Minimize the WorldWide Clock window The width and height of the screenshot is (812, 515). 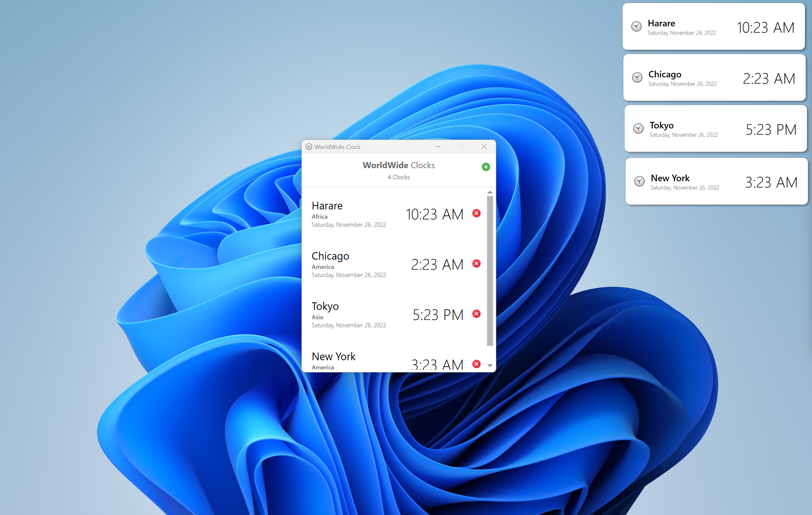(438, 147)
